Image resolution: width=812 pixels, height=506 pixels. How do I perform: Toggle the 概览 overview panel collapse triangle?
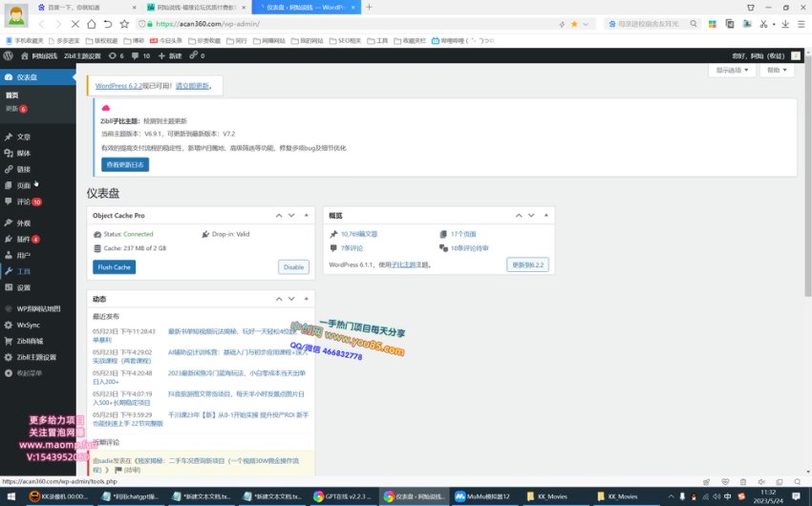pos(545,215)
